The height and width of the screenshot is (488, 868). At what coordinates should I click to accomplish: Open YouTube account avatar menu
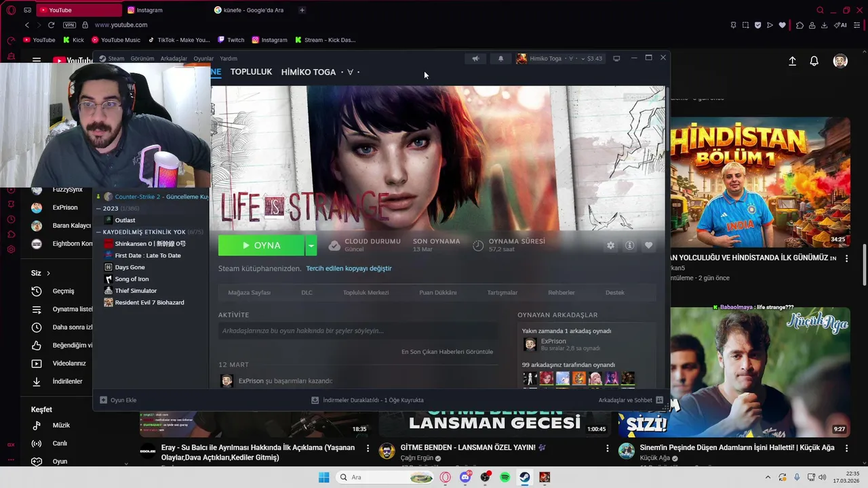(x=840, y=61)
